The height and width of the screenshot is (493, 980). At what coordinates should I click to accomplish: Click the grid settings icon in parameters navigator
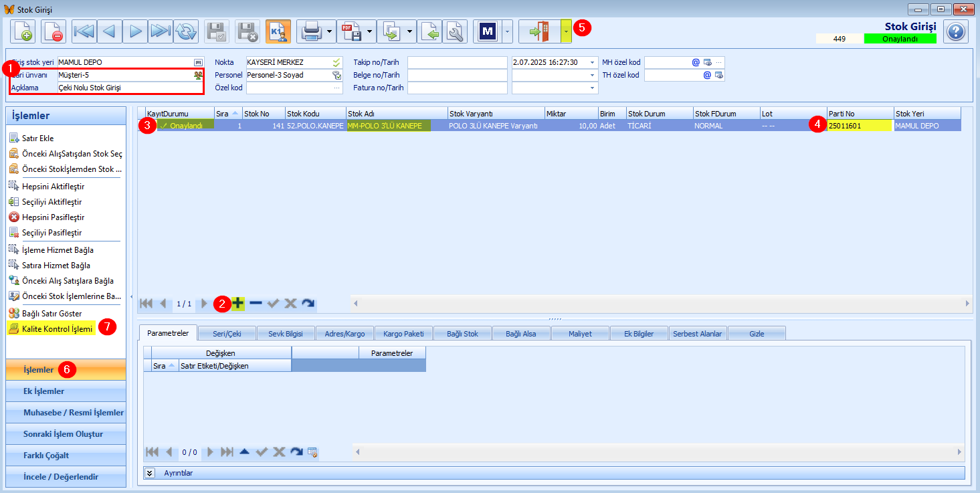(312, 452)
